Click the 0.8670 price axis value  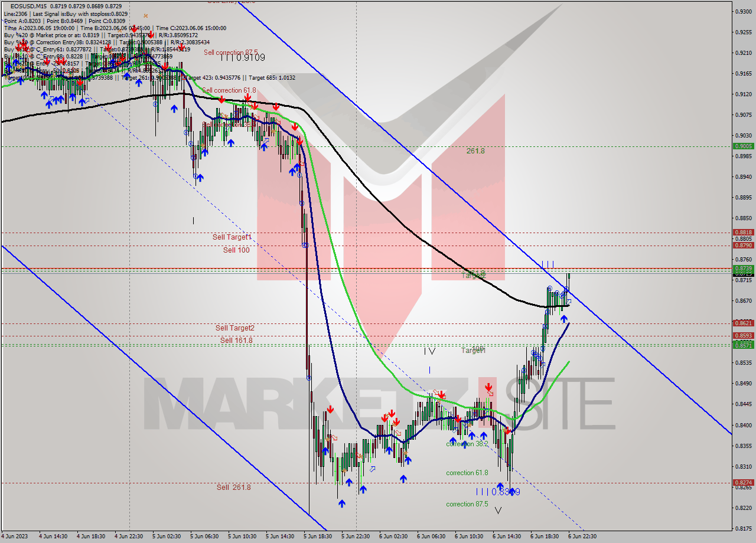(743, 300)
